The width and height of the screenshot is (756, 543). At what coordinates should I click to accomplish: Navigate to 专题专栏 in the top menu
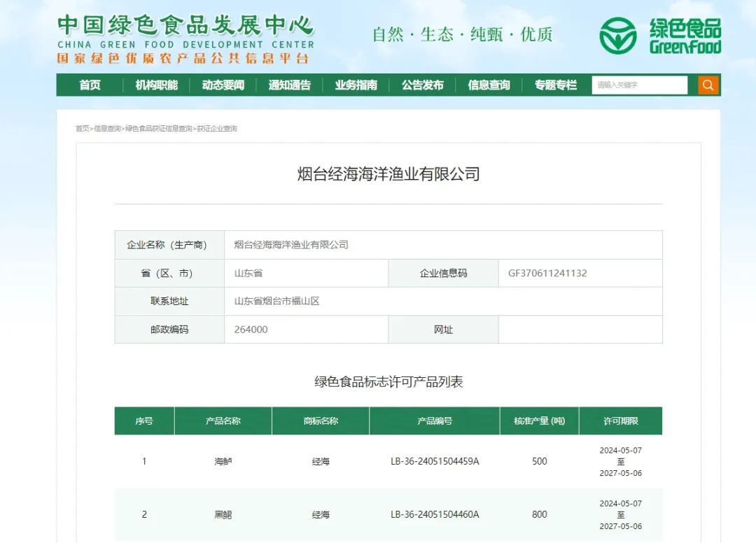(x=555, y=85)
